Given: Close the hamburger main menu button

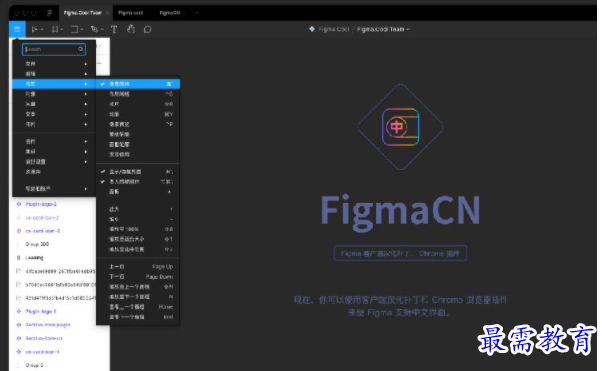Looking at the screenshot, I should (17, 29).
